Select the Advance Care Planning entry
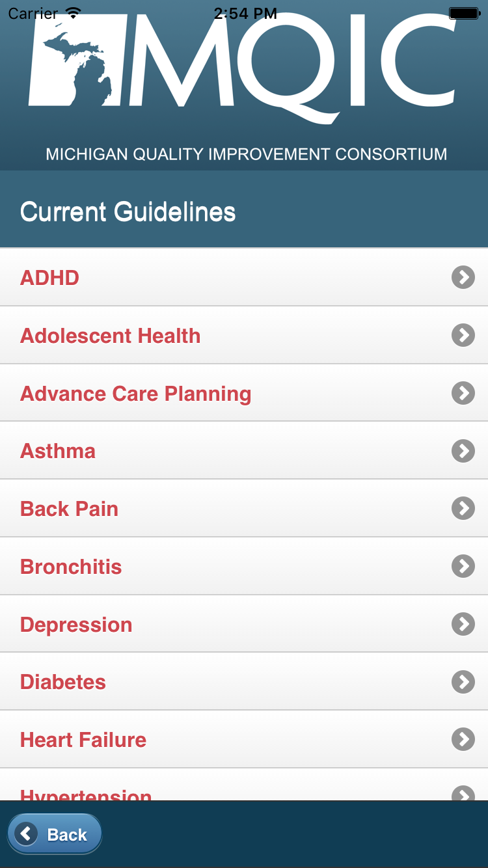488x868 pixels. click(x=136, y=394)
